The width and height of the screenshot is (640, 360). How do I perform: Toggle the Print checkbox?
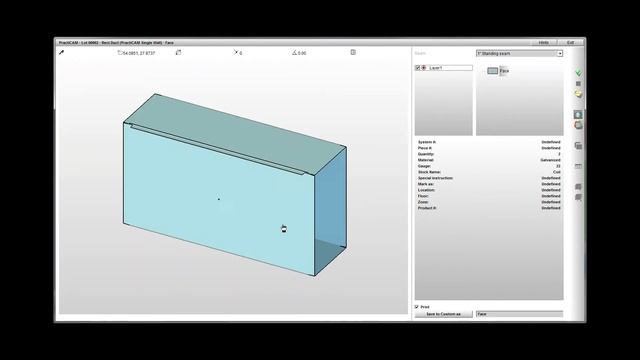coord(417,307)
